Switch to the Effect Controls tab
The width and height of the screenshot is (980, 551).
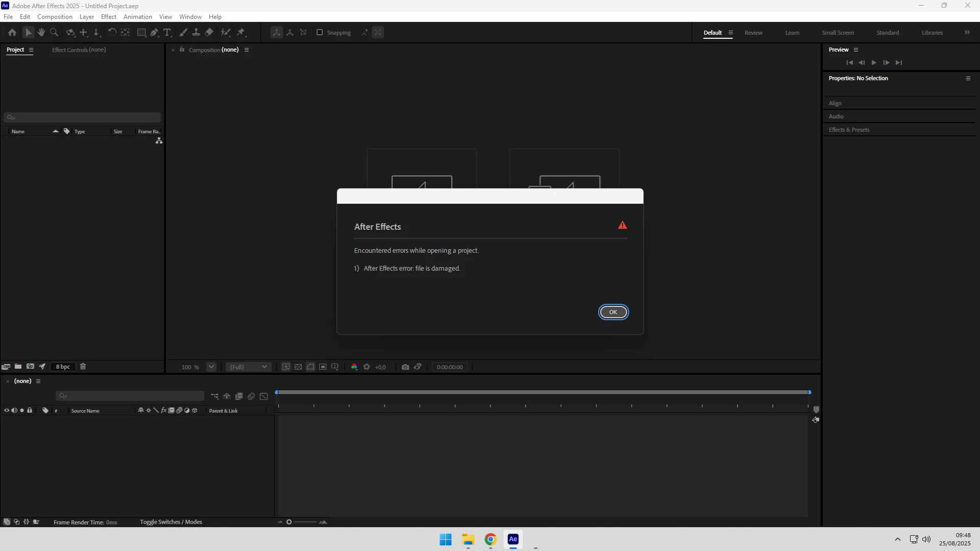(x=79, y=50)
